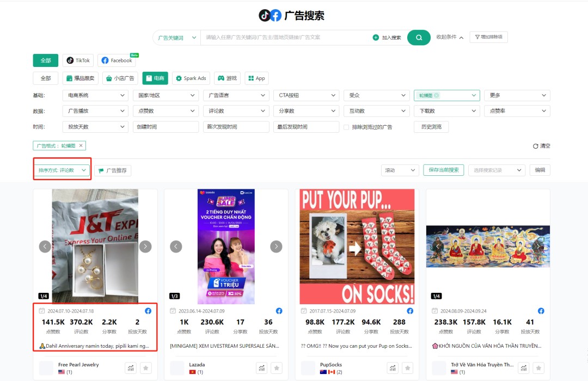Open the PUT YOUR PUP ON SOCKS thumbnail
The image size is (588, 381).
tap(357, 247)
